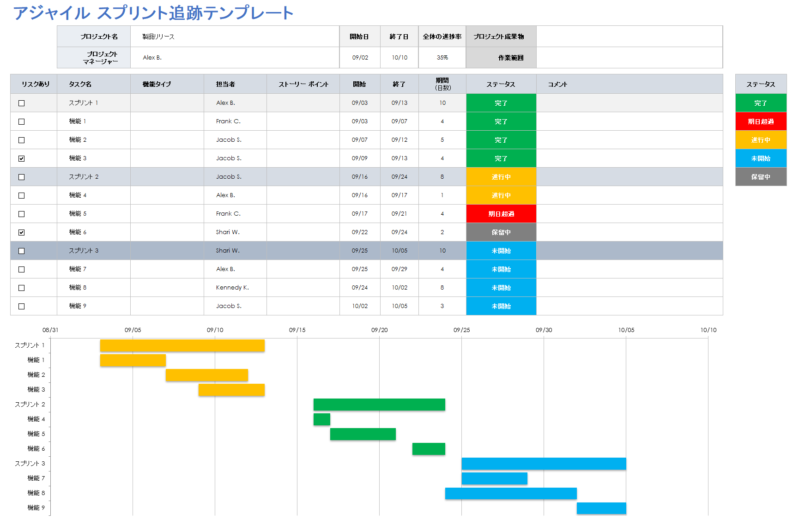The image size is (793, 532).
Task: Click the project name field 製品リリース
Action: click(235, 36)
